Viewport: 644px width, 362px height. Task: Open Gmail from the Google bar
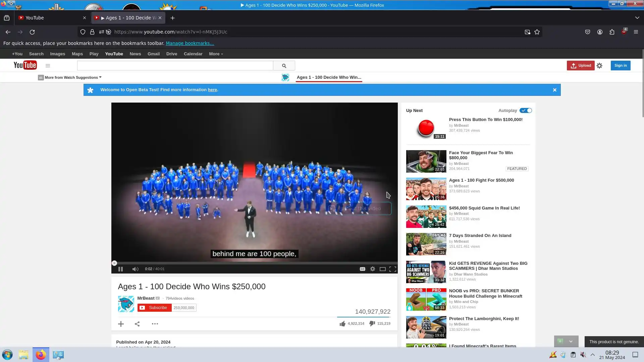(153, 54)
